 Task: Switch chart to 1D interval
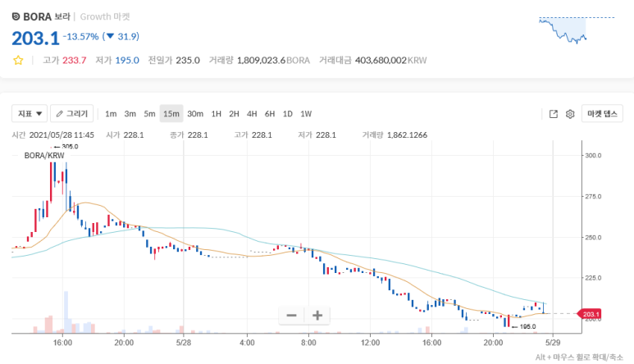tap(288, 114)
